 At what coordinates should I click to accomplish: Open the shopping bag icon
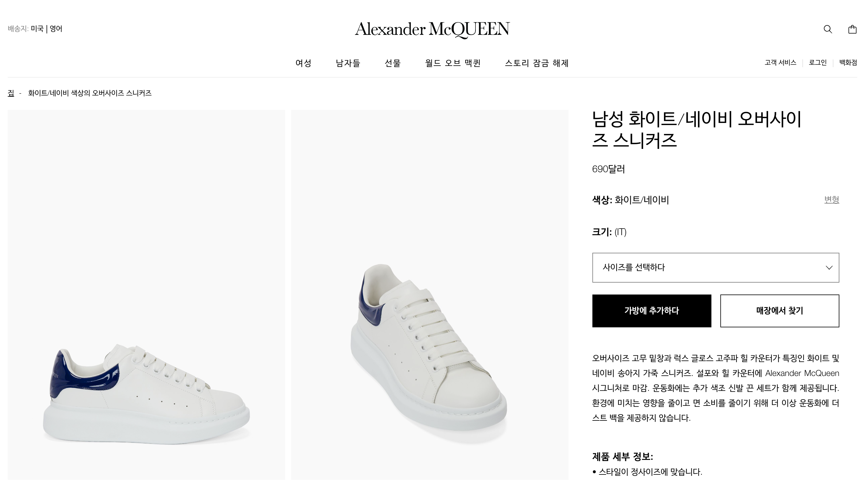click(852, 29)
